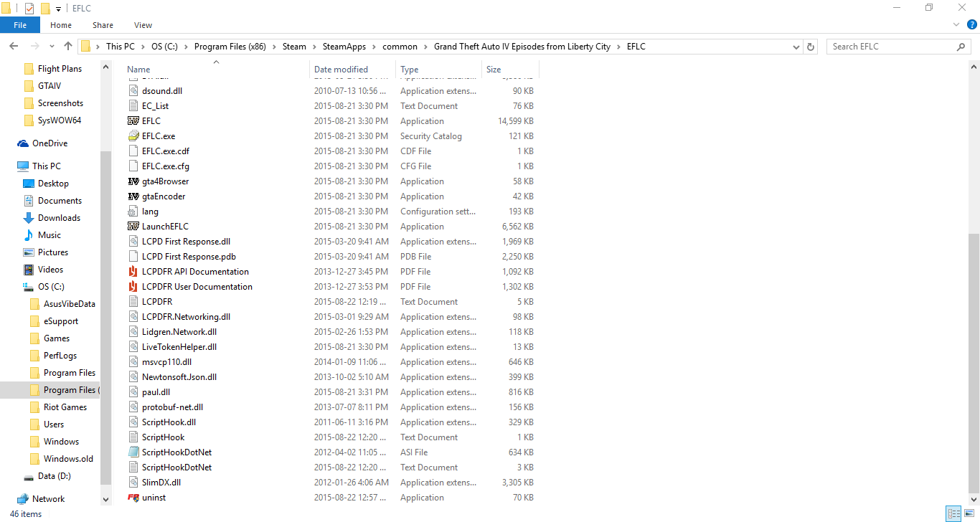
Task: Select the EC_List text document icon
Action: coord(133,106)
